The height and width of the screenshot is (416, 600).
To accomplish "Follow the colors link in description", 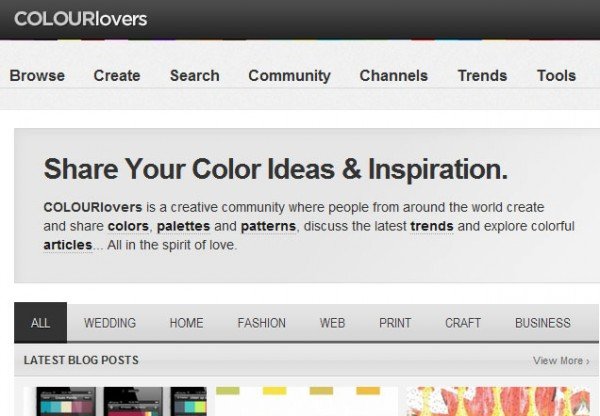I will coord(128,226).
